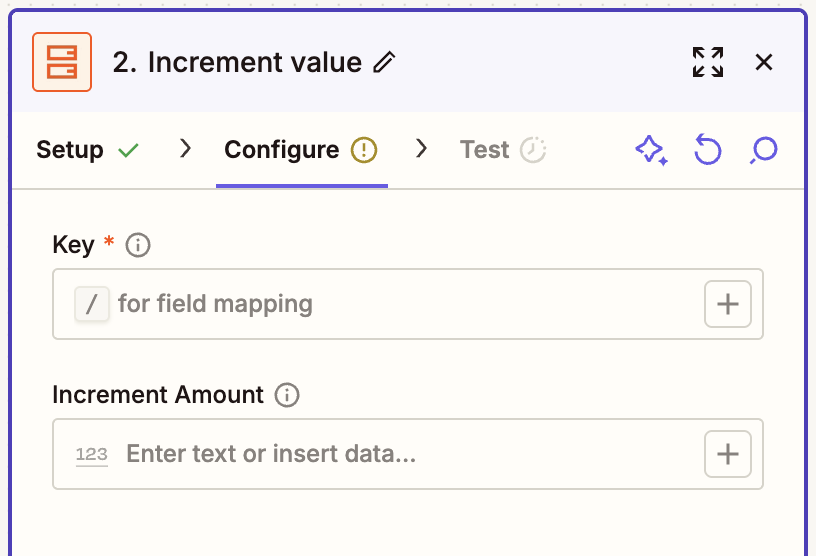Click the step title '2. Increment value'
The width and height of the screenshot is (816, 556).
[237, 62]
